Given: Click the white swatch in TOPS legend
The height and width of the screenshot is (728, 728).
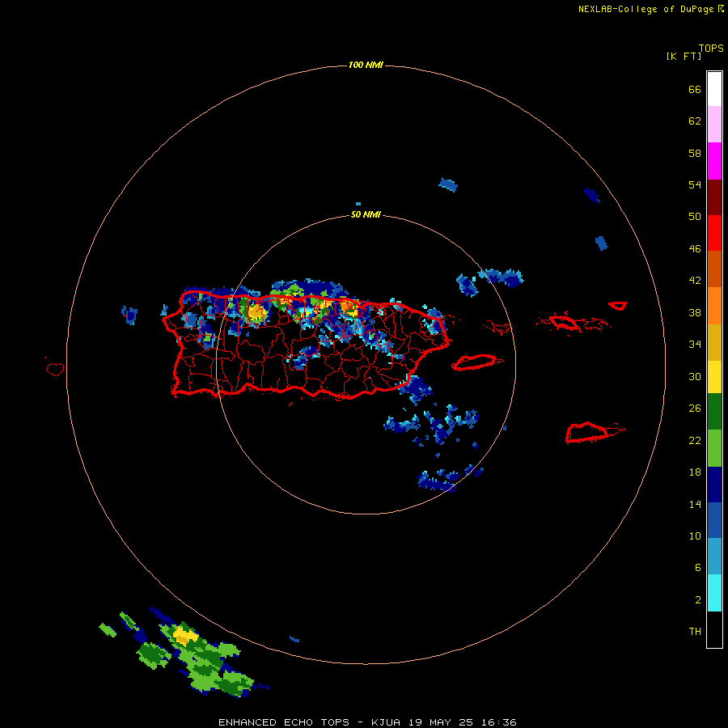Looking at the screenshot, I should (714, 89).
